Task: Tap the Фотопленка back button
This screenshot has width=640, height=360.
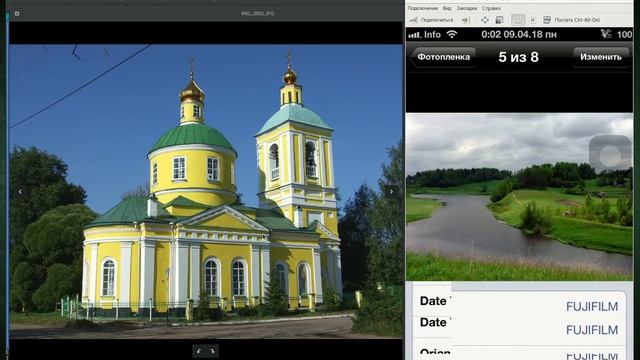Action: [443, 57]
